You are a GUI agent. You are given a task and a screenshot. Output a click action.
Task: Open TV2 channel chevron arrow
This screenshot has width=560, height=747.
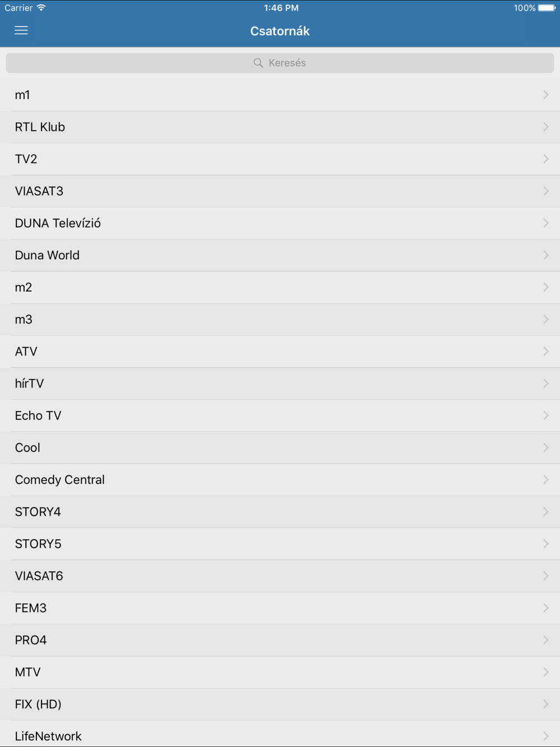click(x=545, y=159)
